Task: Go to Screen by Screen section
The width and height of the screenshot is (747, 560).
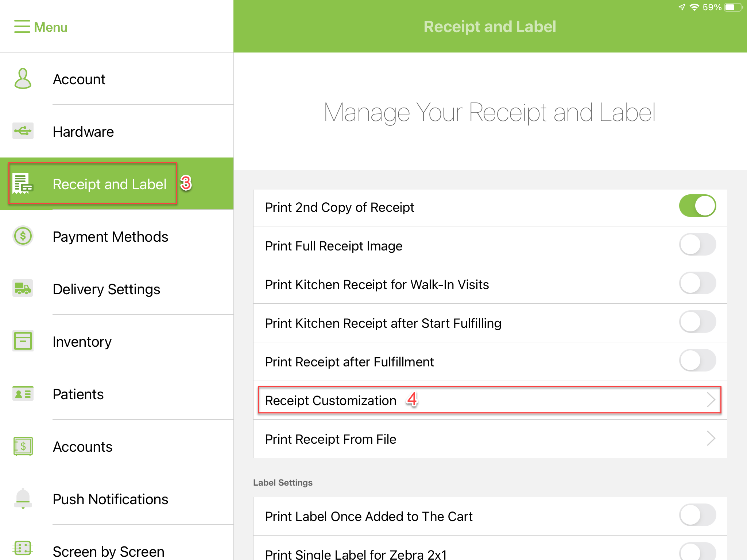Action: (x=108, y=551)
